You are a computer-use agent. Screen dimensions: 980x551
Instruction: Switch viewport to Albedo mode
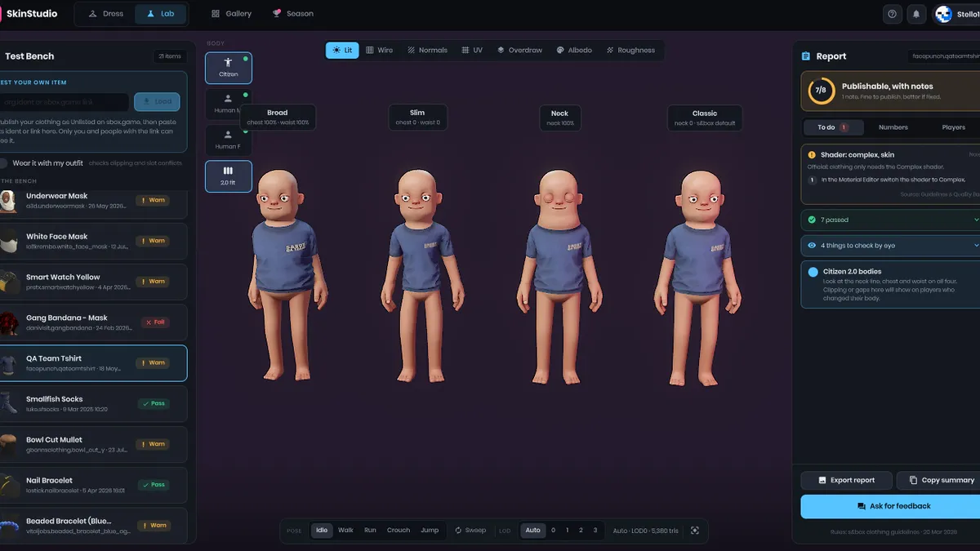[574, 50]
